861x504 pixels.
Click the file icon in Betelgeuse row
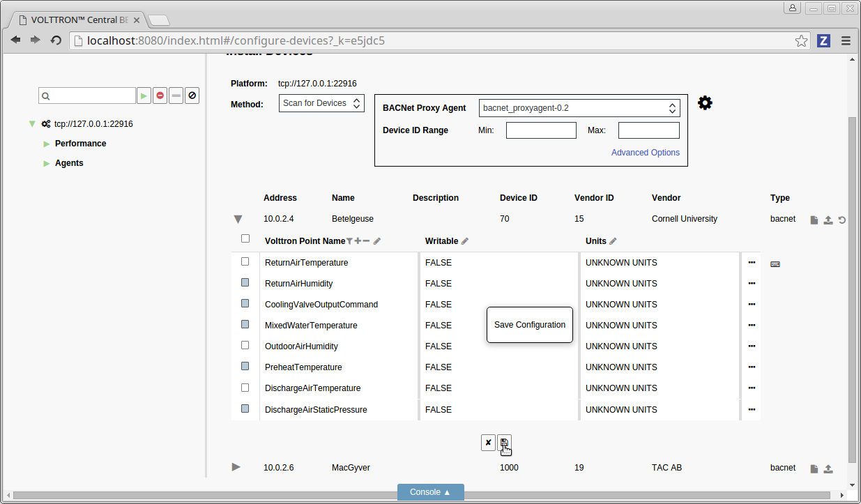pyautogui.click(x=814, y=220)
